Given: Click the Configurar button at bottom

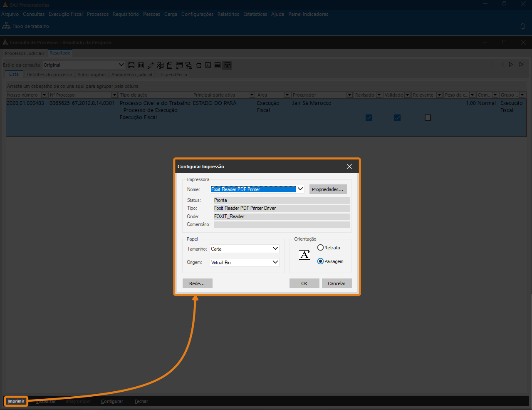Looking at the screenshot, I should pyautogui.click(x=112, y=401).
